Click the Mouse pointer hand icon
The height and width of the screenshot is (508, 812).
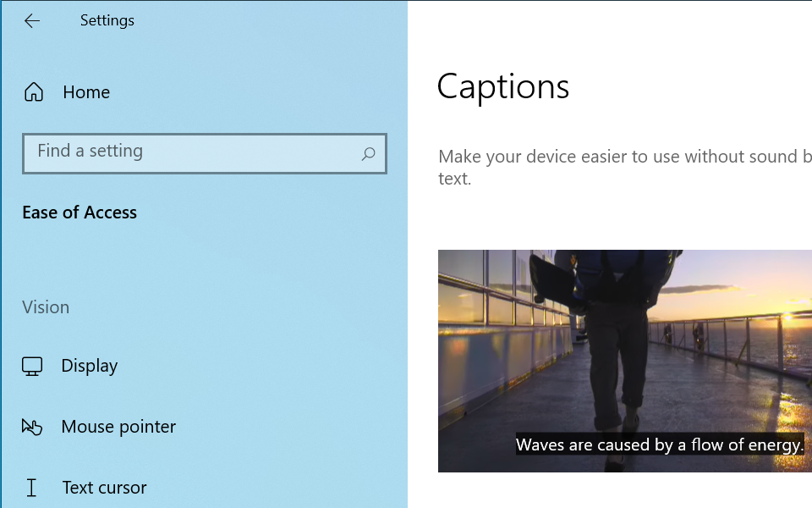click(33, 426)
